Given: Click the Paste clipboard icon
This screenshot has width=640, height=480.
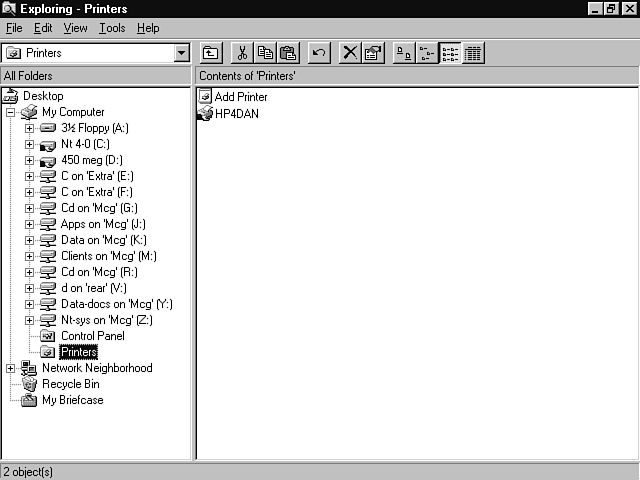Looking at the screenshot, I should point(288,53).
